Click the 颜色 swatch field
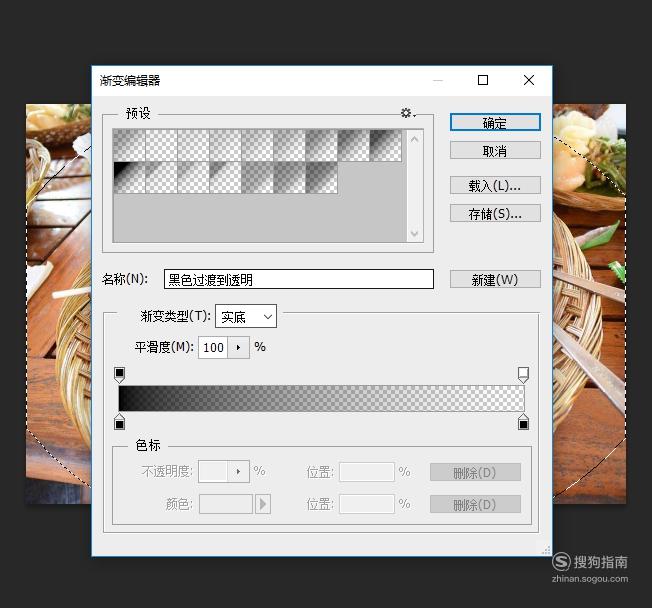652x608 pixels. 226,504
